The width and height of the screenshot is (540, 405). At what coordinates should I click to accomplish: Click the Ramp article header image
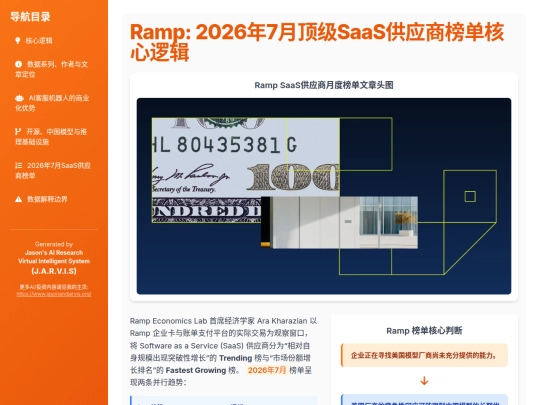(324, 196)
